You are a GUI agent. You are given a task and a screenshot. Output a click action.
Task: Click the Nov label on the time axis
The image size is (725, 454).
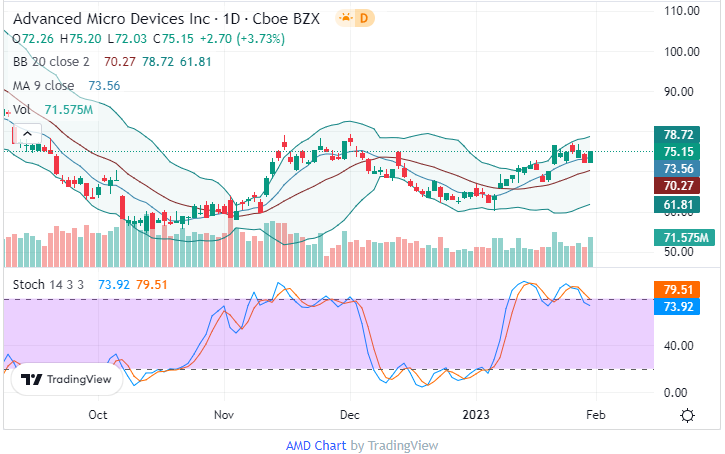(x=223, y=414)
